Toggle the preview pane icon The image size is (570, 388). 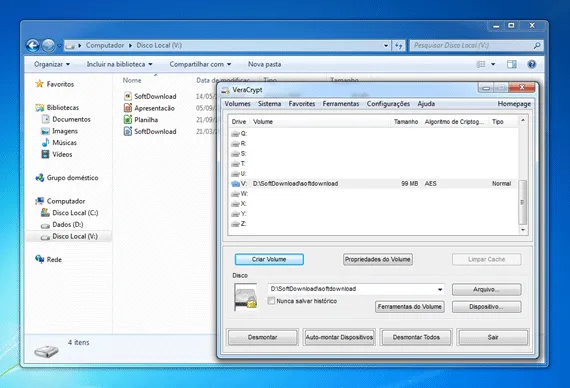click(x=511, y=64)
